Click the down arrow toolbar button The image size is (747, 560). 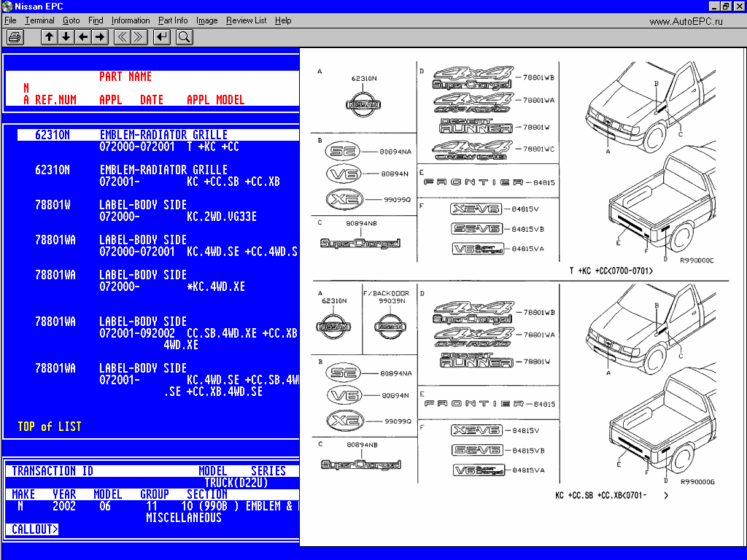point(66,36)
